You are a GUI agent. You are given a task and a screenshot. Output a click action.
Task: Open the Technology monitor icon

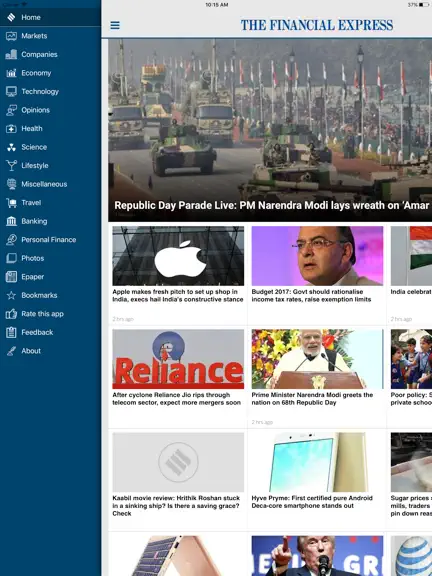11,91
